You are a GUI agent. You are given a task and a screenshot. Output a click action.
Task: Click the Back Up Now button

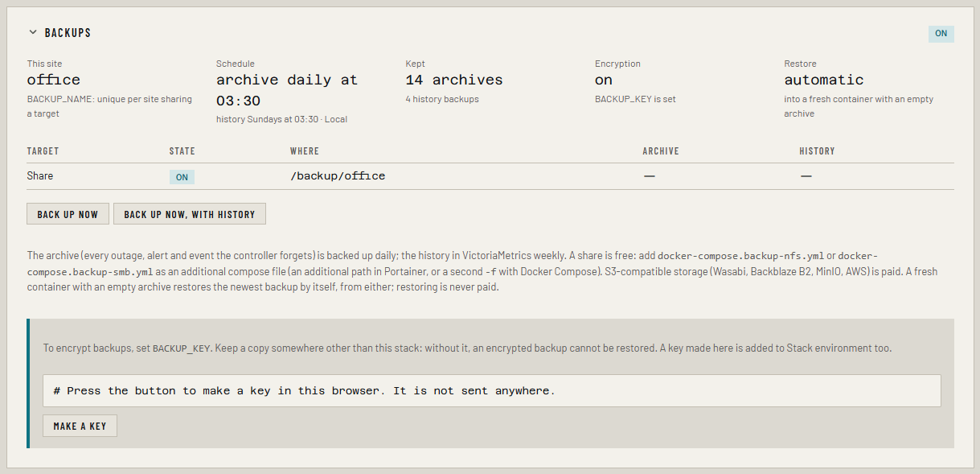68,214
